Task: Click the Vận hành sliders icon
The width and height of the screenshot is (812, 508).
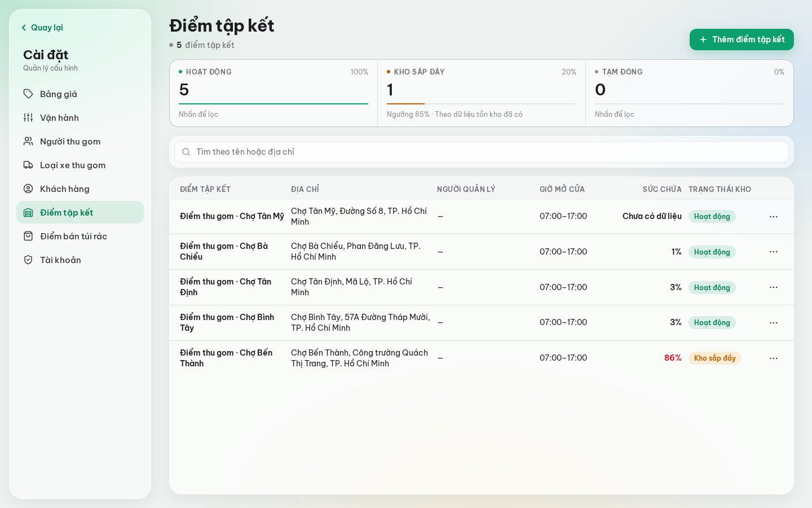Action: click(x=28, y=117)
